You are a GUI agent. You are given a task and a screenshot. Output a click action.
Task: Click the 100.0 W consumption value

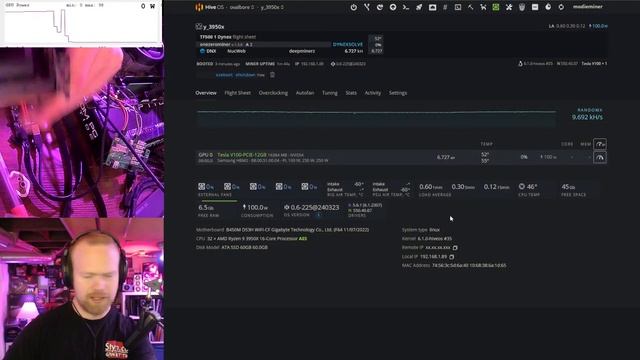pos(257,208)
